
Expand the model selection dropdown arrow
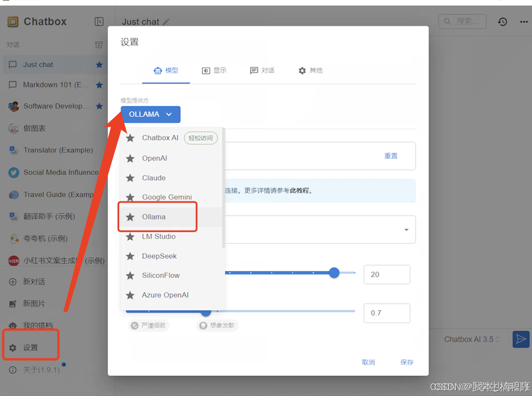[x=406, y=230]
